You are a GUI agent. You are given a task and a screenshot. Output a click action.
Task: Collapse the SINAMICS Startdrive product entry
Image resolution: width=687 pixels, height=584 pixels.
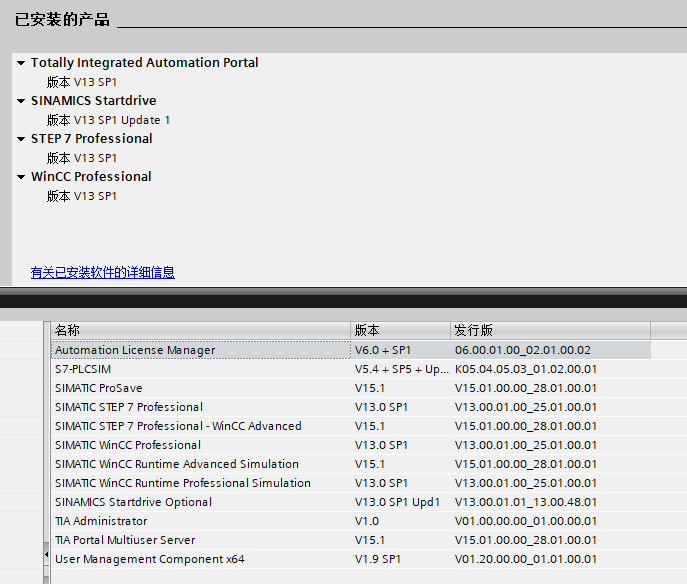(21, 101)
